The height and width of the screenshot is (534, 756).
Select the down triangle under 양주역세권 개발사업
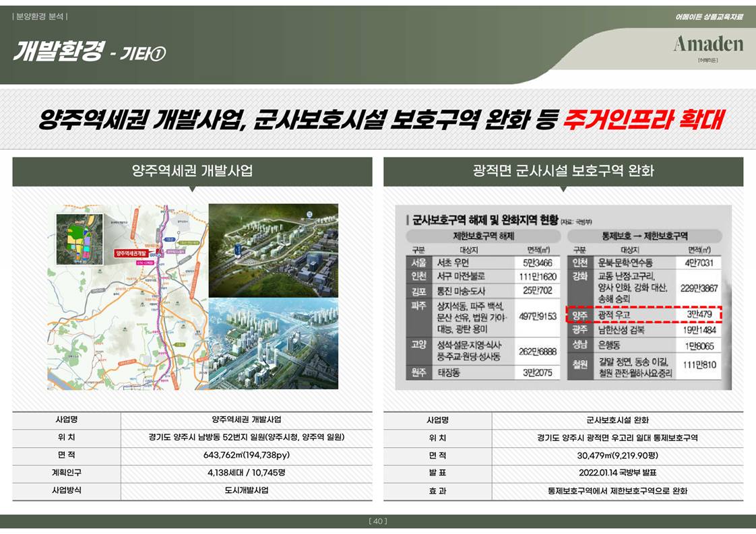pos(192,189)
